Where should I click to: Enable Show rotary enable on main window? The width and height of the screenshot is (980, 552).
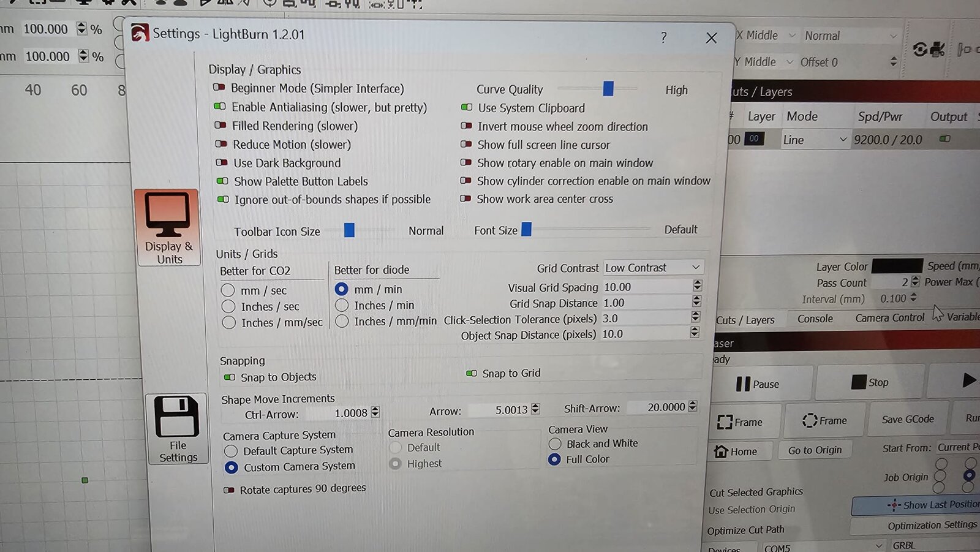[x=466, y=162]
